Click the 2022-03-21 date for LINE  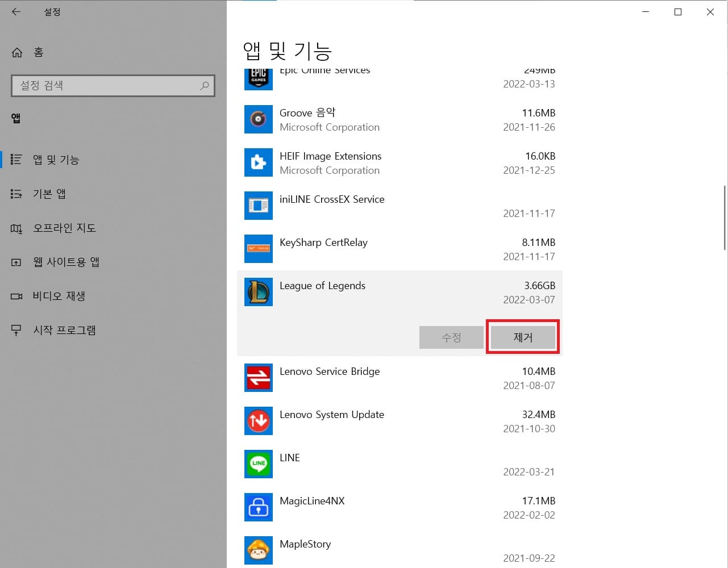(x=529, y=472)
